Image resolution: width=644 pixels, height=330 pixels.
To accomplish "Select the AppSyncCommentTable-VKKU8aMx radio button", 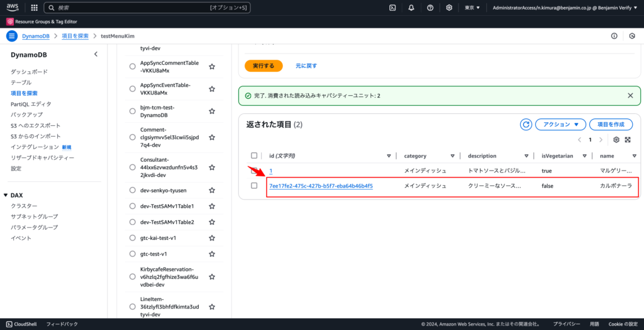I will click(132, 67).
